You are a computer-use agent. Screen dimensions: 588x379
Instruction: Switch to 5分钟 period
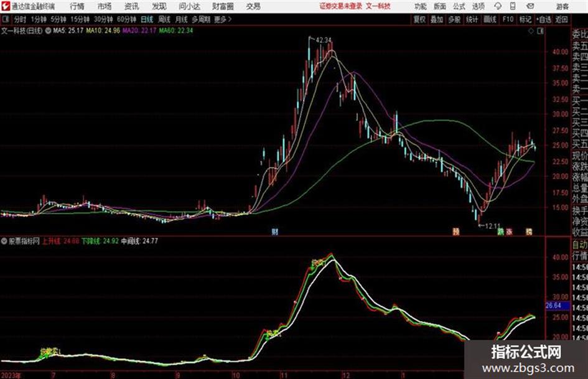[x=58, y=19]
